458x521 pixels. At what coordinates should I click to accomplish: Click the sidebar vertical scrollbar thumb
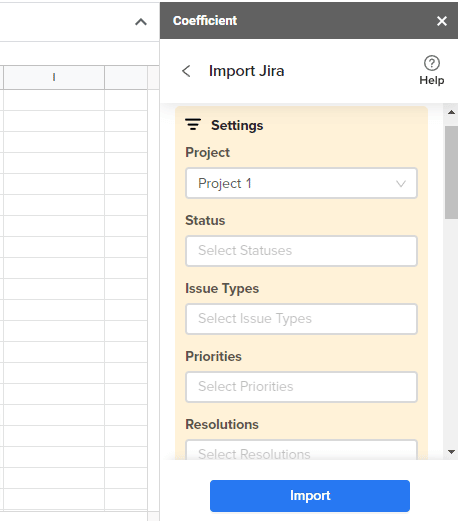tap(451, 172)
